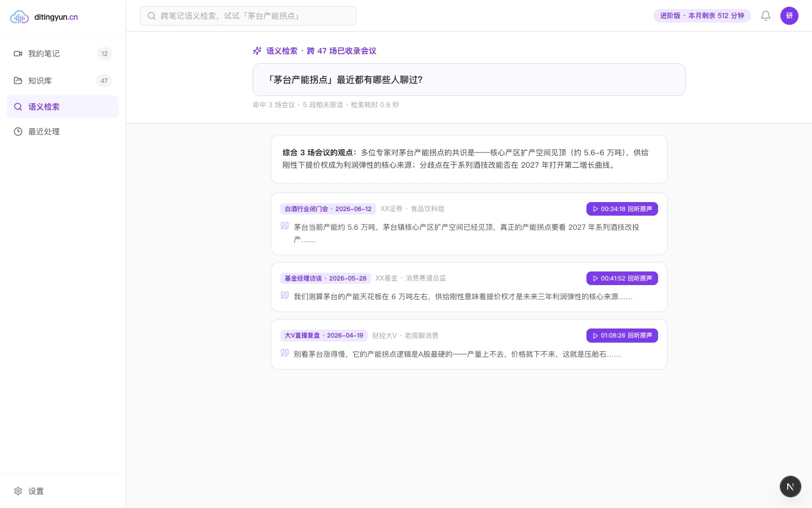Click the folder icon beside 知识库
The width and height of the screenshot is (812, 508).
point(18,81)
